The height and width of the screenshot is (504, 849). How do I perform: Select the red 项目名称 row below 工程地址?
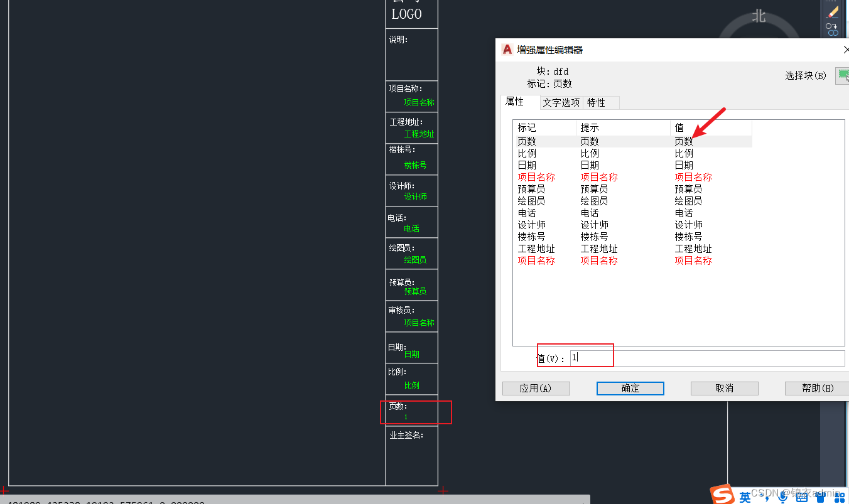pyautogui.click(x=632, y=260)
